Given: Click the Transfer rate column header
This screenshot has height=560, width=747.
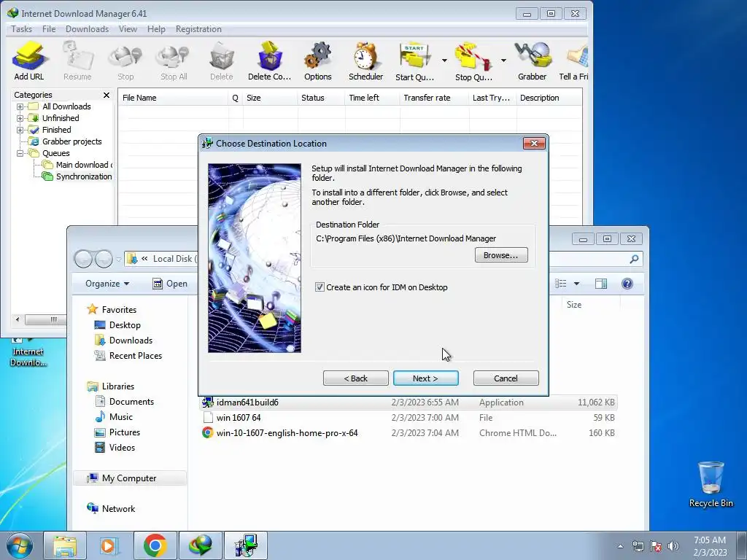Looking at the screenshot, I should pyautogui.click(x=434, y=98).
